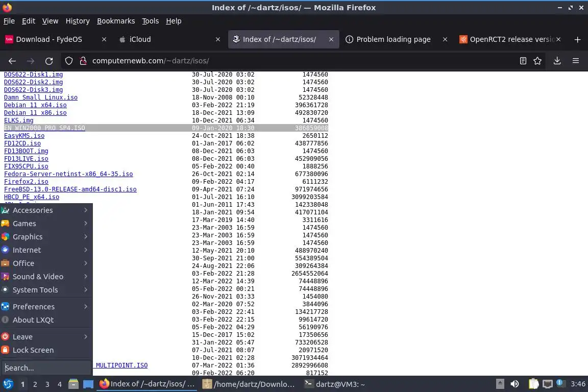Expand the Games submenu
The height and width of the screenshot is (392, 588).
pos(46,224)
